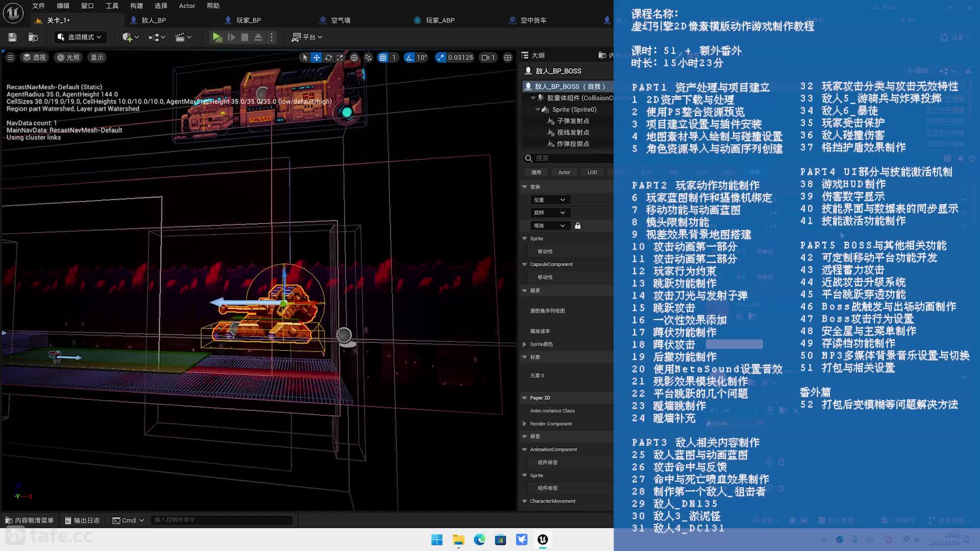Select the Actor menu item
Screen dimensions: 980x551
[x=187, y=6]
